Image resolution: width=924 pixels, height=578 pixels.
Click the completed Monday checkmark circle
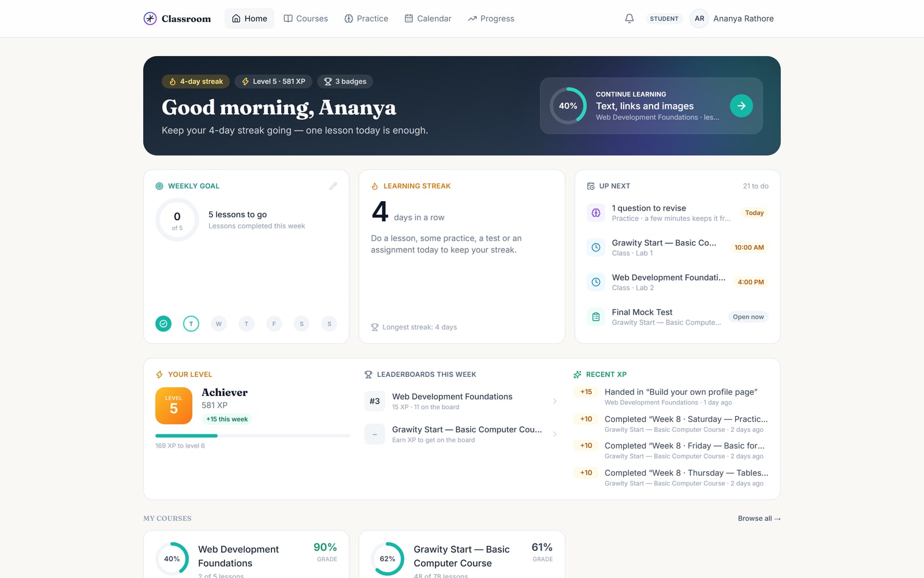[163, 324]
